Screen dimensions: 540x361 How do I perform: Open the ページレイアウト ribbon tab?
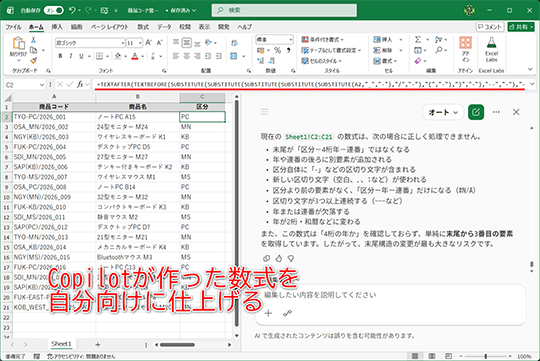110,27
